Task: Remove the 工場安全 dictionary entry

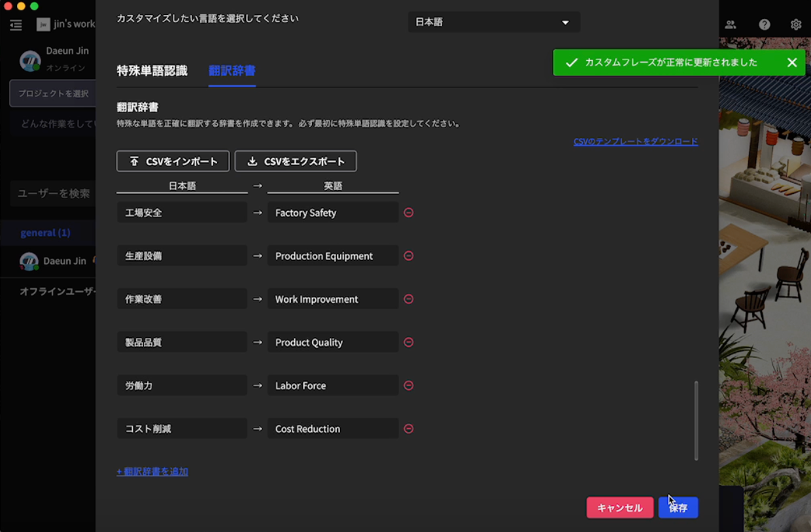Action: pos(408,212)
